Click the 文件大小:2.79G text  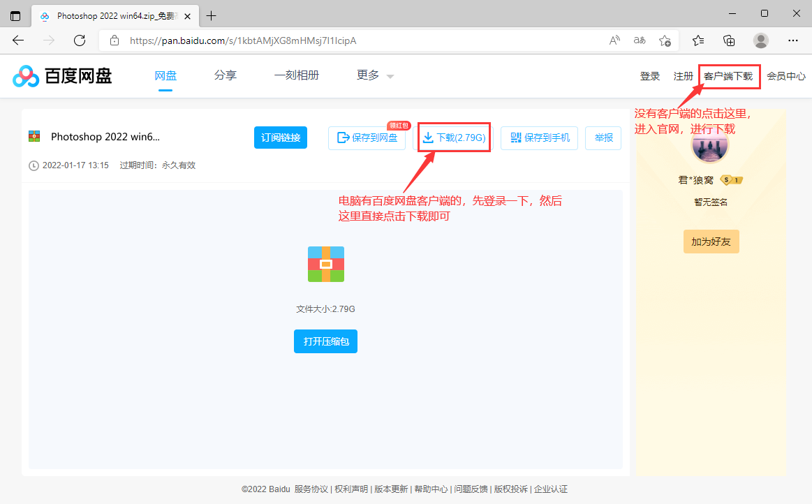326,309
